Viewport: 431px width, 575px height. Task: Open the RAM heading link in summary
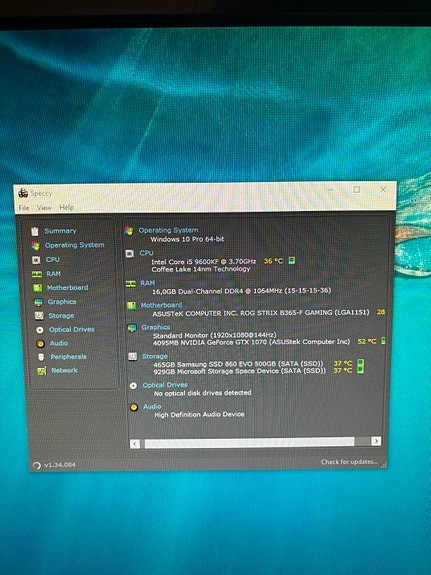tap(147, 283)
